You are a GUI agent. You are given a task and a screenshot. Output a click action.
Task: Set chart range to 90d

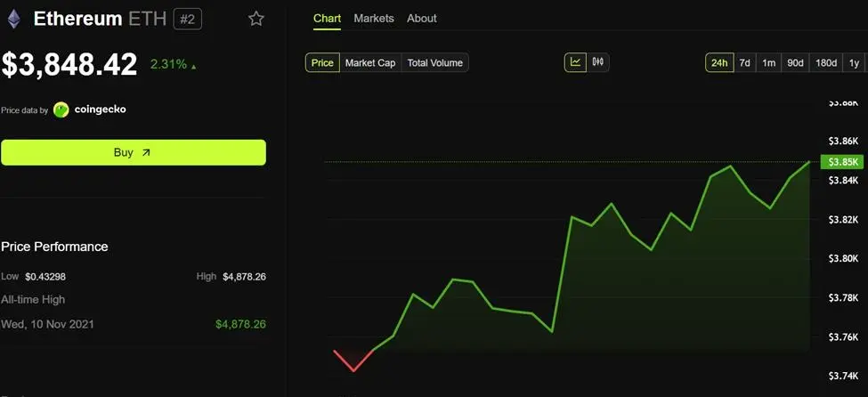(x=796, y=62)
